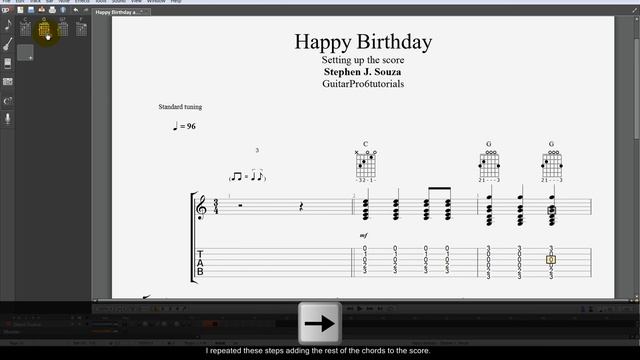Open the Effects menu
This screenshot has width=640, height=360.
(82, 1)
